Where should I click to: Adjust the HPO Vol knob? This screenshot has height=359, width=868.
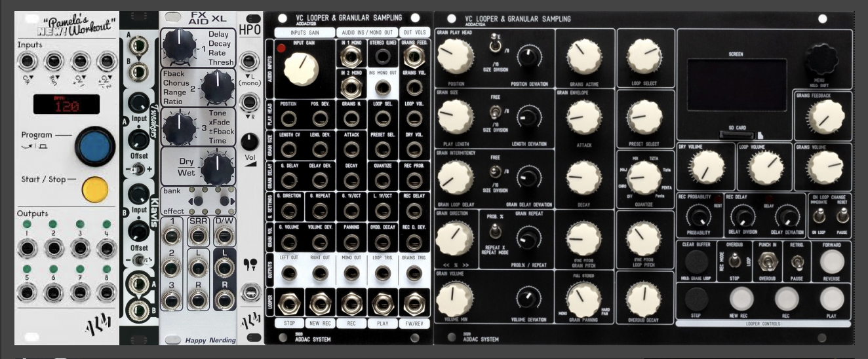coord(250,142)
